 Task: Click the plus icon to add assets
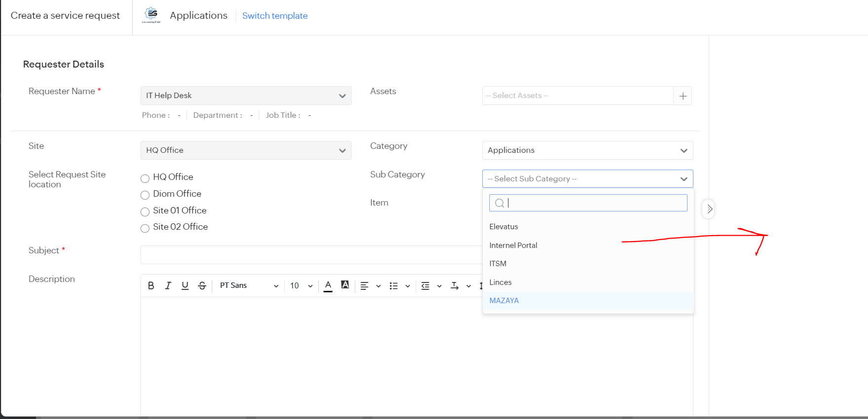[x=683, y=96]
